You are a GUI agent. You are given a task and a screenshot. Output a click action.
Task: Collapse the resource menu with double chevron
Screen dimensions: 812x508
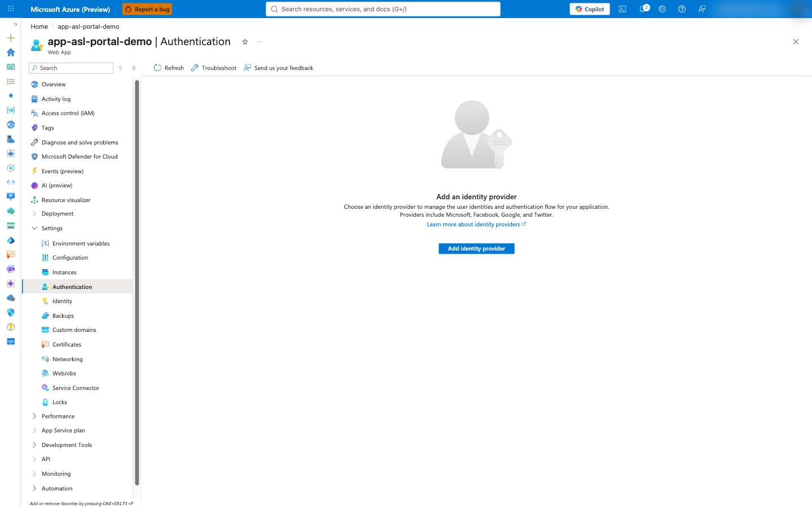[x=134, y=68]
